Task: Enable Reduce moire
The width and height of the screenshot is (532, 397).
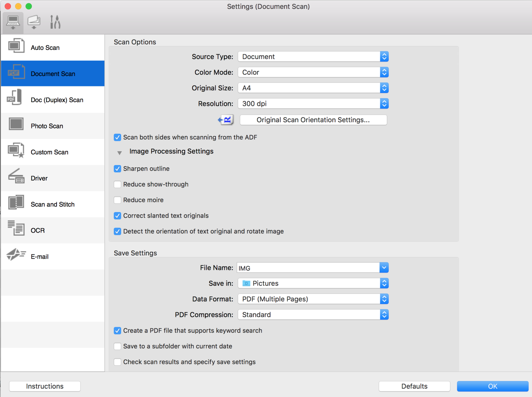Action: click(x=117, y=200)
